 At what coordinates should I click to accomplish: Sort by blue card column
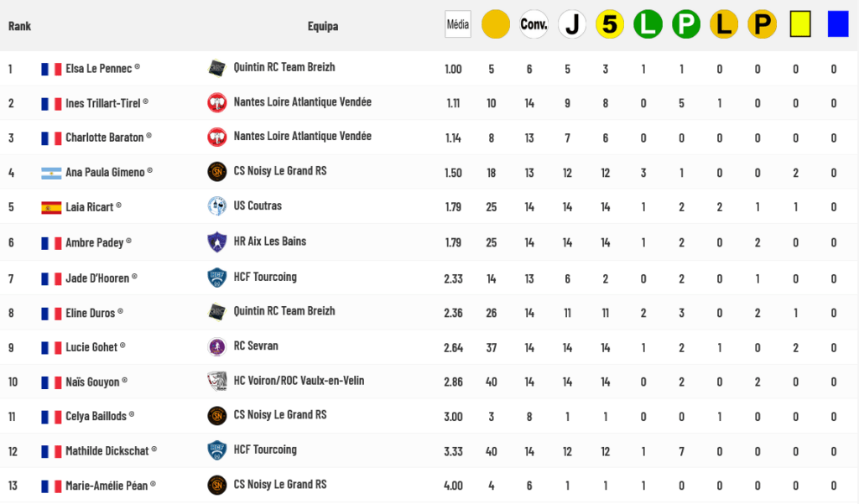(838, 24)
